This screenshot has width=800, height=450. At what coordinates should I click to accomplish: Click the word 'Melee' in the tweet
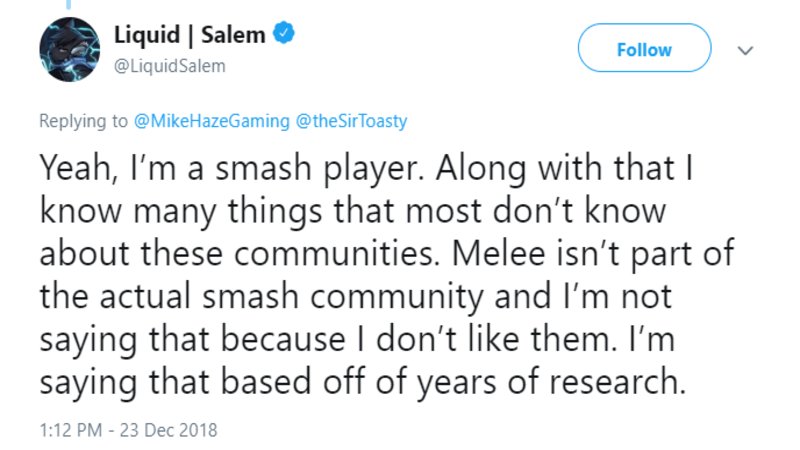498,253
